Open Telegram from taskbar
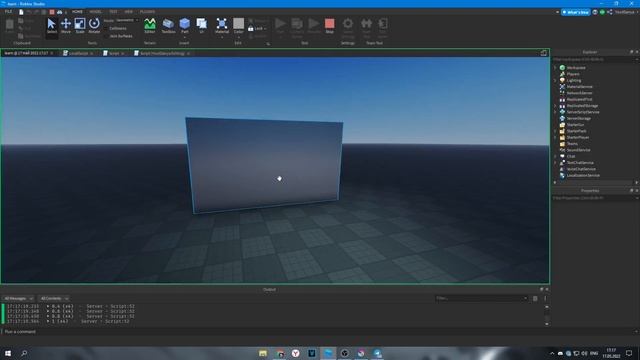Viewport: 640px width, 360px height. 377,353
